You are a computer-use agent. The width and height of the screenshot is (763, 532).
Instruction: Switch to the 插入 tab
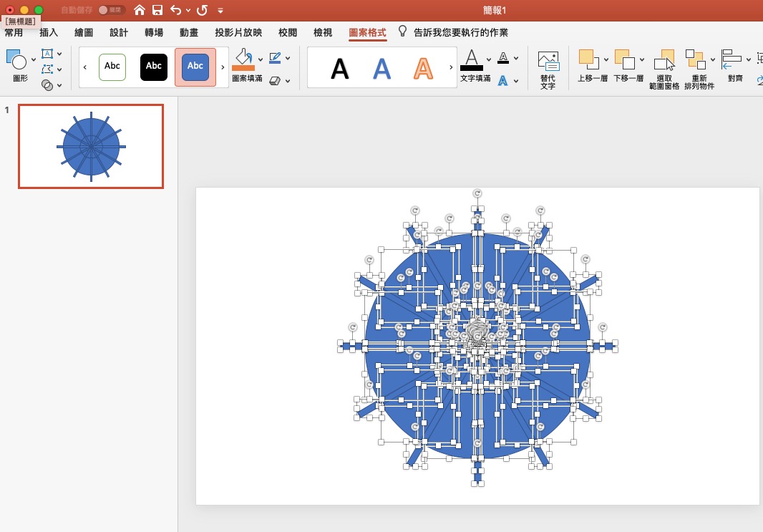tap(49, 32)
